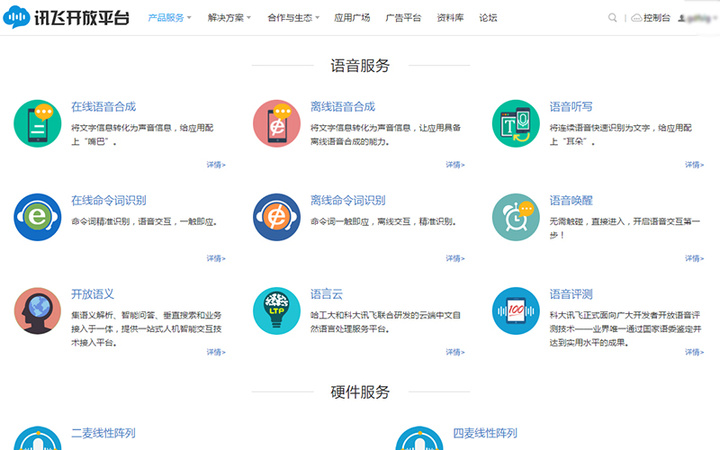The width and height of the screenshot is (720, 450).
Task: Expand the 合作与生态 dropdown menu
Action: (x=293, y=18)
